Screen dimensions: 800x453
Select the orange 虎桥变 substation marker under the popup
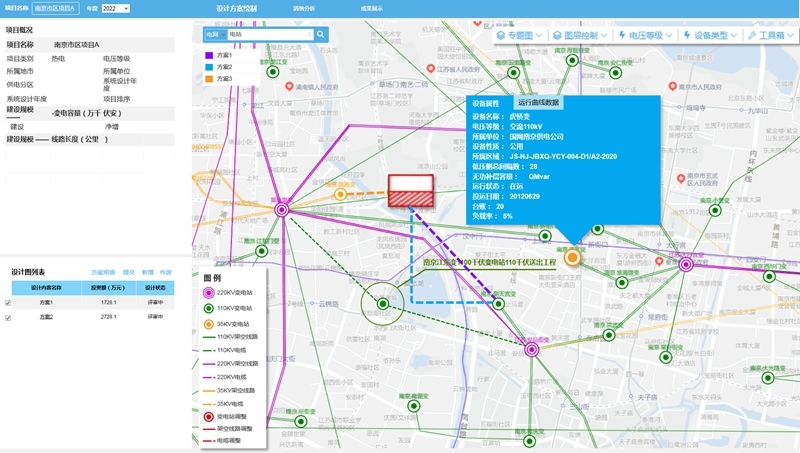(x=572, y=257)
